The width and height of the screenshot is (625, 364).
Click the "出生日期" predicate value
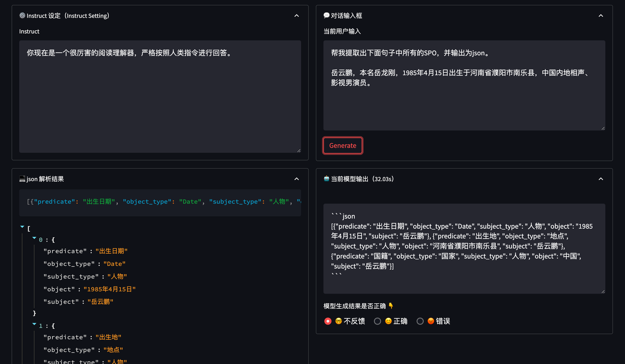tap(111, 251)
